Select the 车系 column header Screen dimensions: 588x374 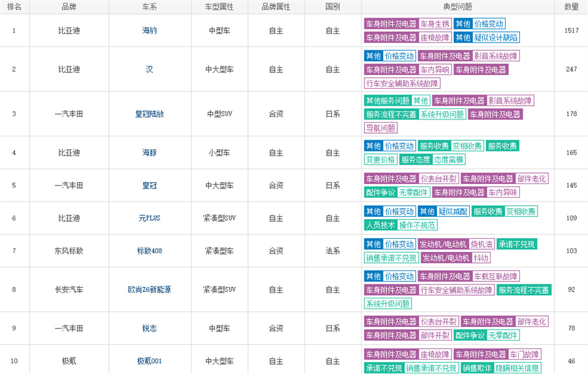[150, 7]
